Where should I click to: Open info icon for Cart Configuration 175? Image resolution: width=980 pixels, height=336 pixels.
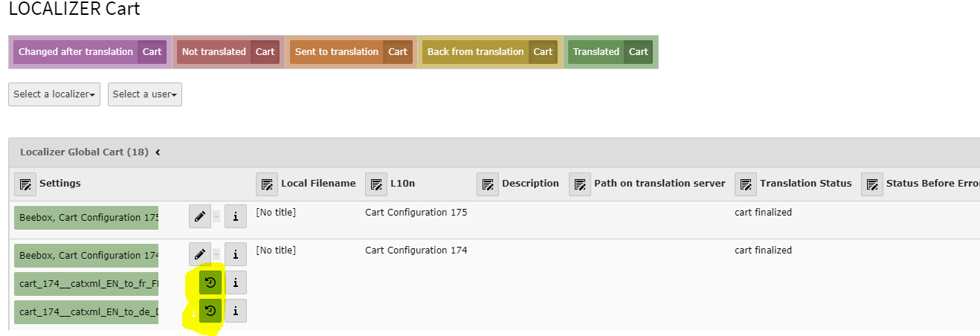pyautogui.click(x=236, y=216)
